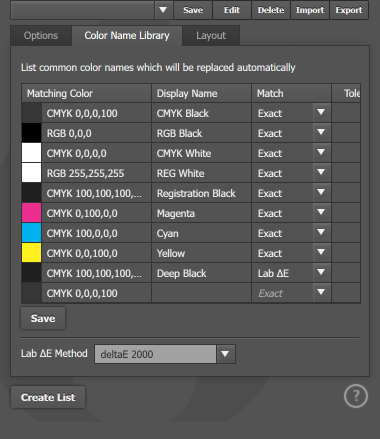
Task: Click the 'RGB 0,0,0' matching color cell
Action: 96,133
